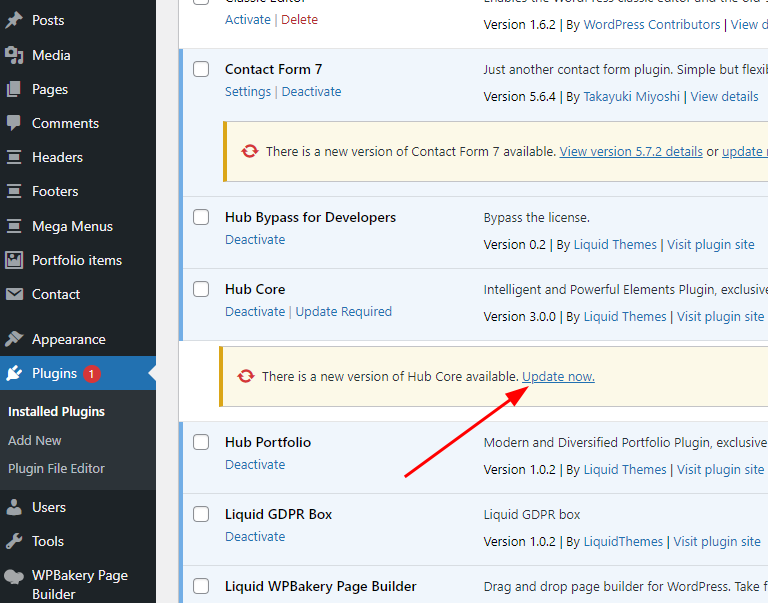
Task: Go to the Pages menu
Action: [50, 90]
